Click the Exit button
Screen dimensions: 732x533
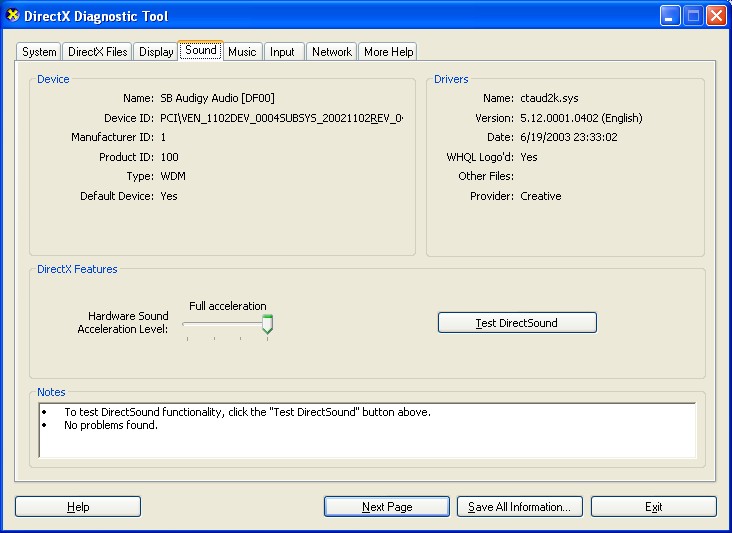click(x=654, y=507)
